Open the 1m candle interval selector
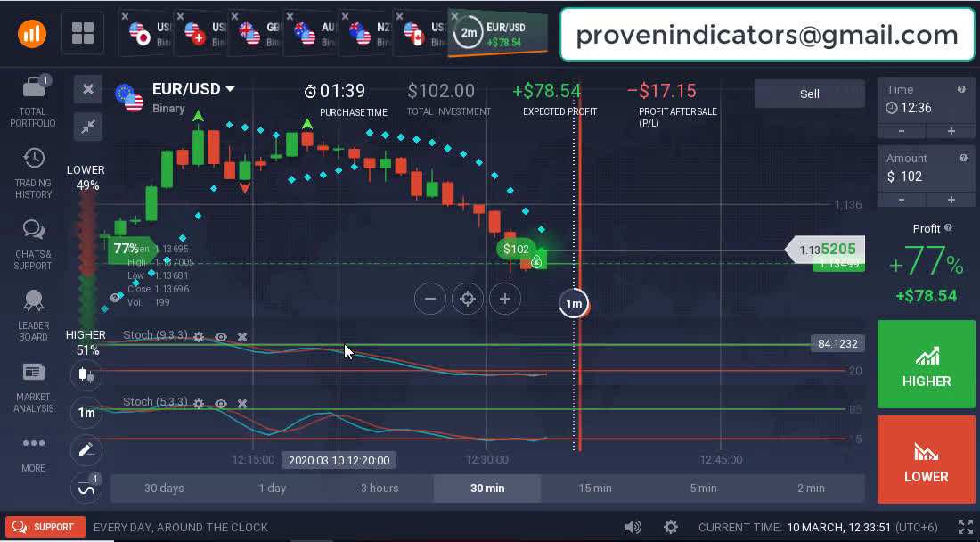Viewport: 980px width, 542px height. point(86,413)
